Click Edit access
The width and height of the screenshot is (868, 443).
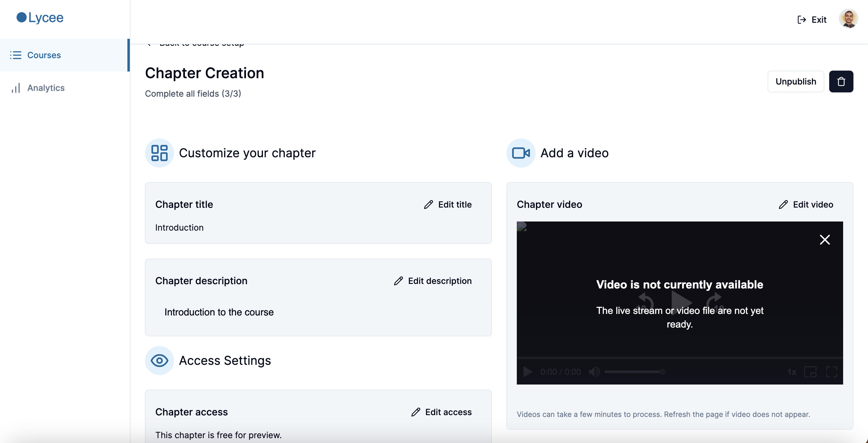tap(441, 412)
